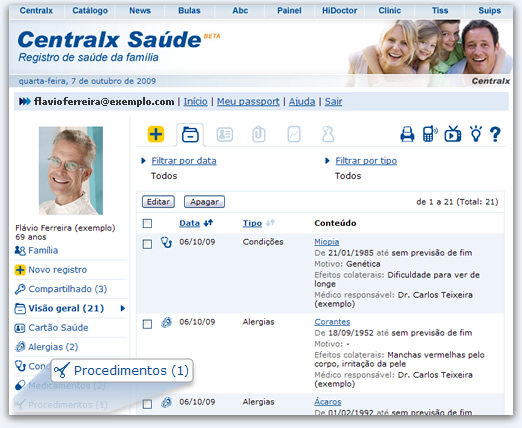
Task: Open help with the question mark icon
Action: 495,134
